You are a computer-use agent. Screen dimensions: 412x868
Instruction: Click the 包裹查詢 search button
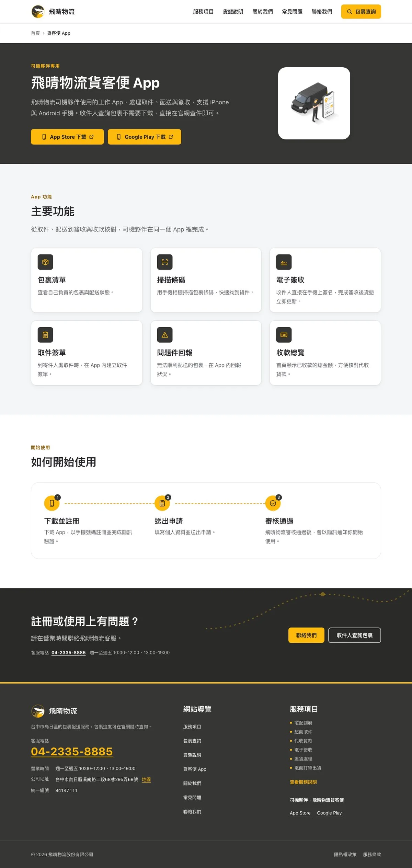pos(361,12)
